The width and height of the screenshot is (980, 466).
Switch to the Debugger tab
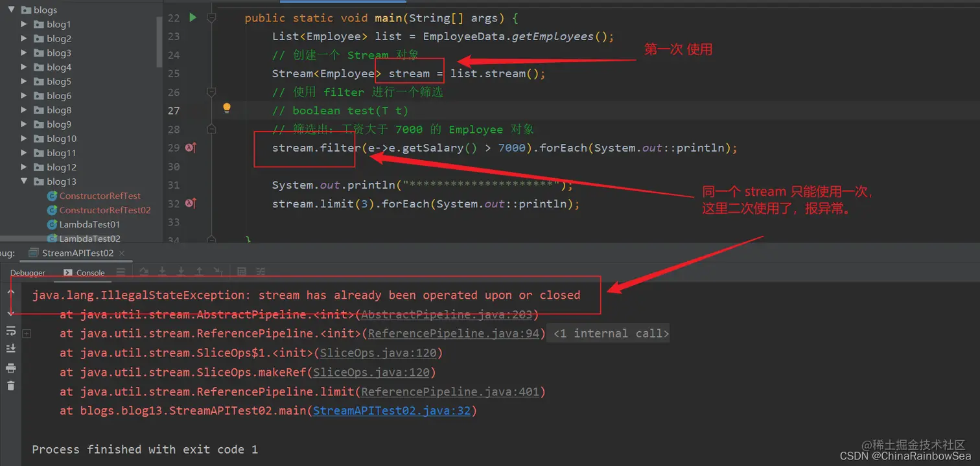(x=28, y=273)
